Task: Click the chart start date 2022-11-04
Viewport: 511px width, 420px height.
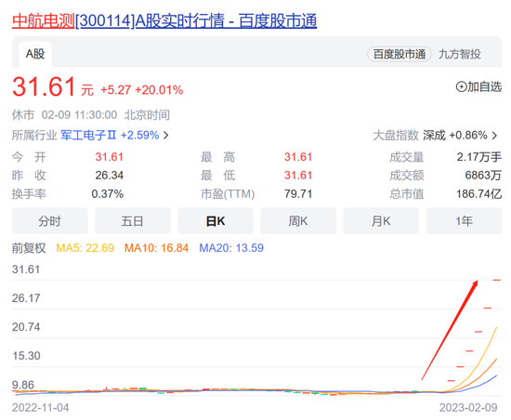Action: pyautogui.click(x=40, y=408)
